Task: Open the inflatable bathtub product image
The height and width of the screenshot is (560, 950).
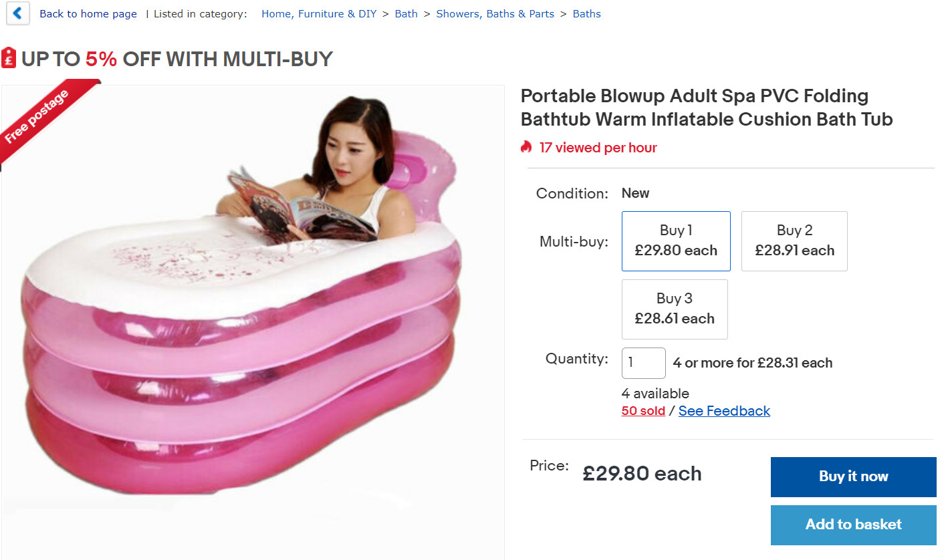Action: (253, 321)
